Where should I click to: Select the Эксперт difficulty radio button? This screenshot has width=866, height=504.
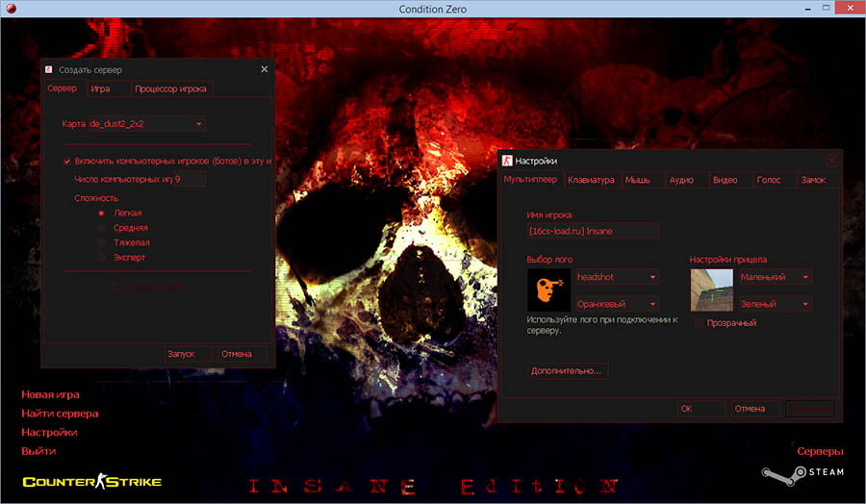pyautogui.click(x=101, y=258)
